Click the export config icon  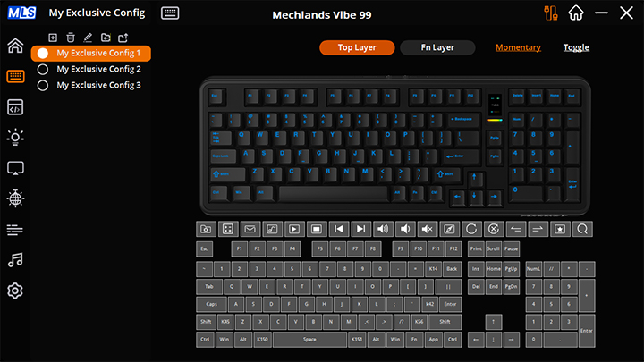pos(123,38)
